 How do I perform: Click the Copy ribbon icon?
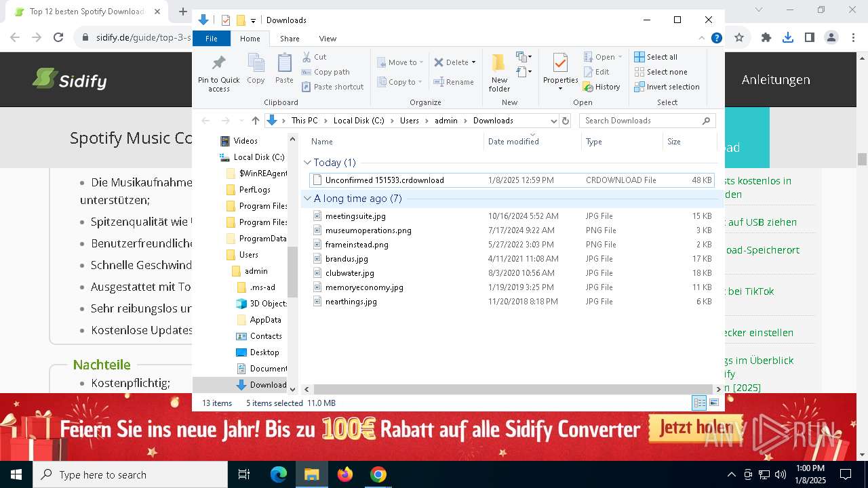pyautogui.click(x=256, y=69)
